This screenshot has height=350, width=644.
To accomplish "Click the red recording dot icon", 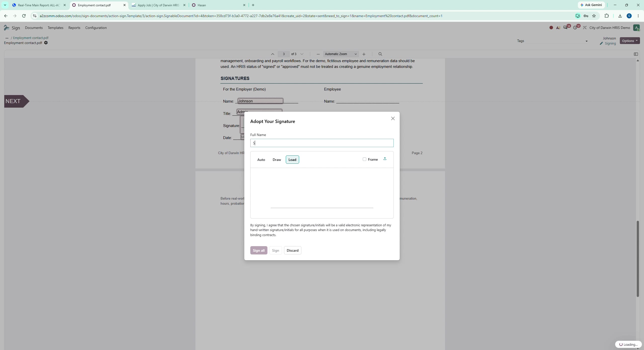I will pos(551,28).
